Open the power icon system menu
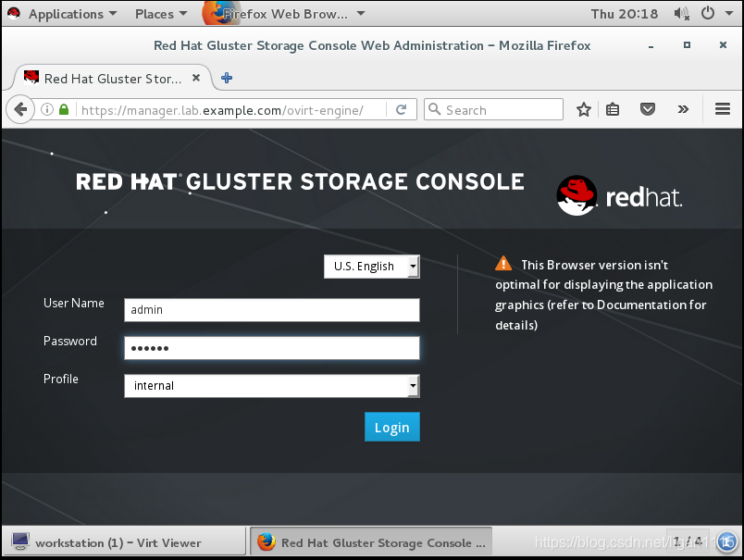The image size is (744, 560). pyautogui.click(x=708, y=13)
